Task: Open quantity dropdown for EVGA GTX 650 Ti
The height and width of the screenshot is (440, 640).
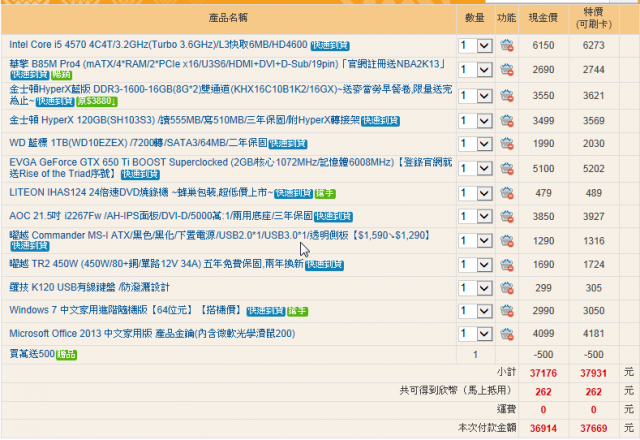Action: pyautogui.click(x=475, y=168)
